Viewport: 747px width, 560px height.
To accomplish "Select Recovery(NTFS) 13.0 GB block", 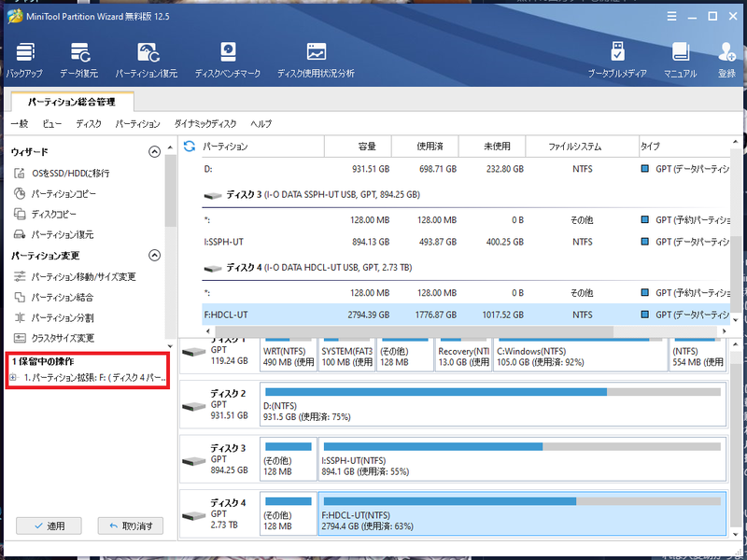I will 463,356.
